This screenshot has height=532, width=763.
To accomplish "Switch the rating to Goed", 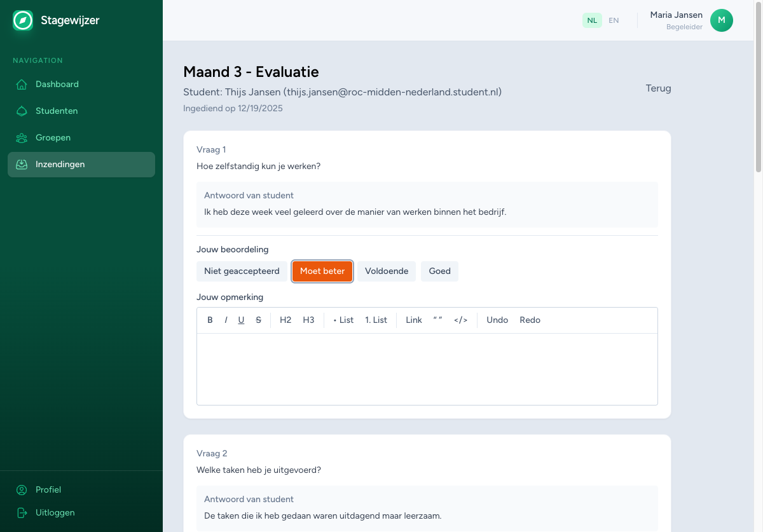I will click(x=439, y=271).
